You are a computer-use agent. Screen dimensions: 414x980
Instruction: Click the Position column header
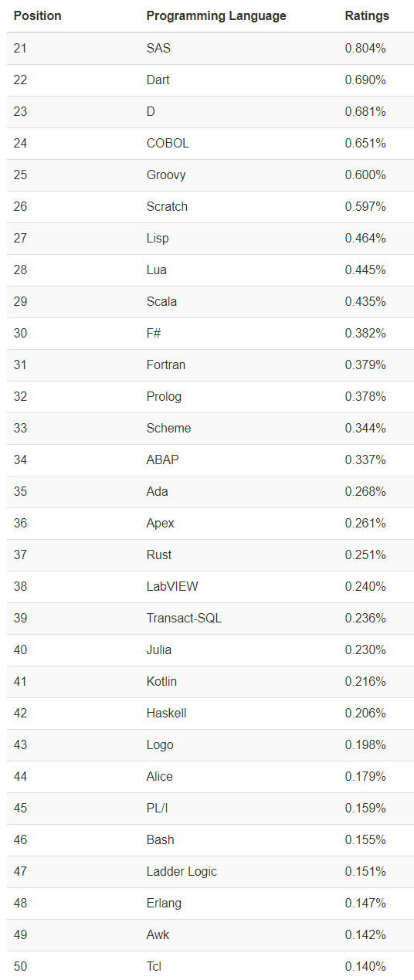point(38,15)
